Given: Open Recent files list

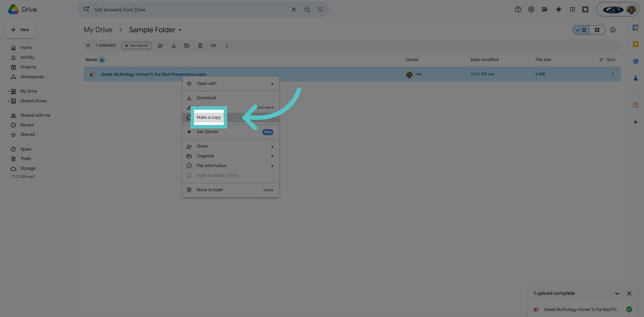Looking at the screenshot, I should coord(27,125).
